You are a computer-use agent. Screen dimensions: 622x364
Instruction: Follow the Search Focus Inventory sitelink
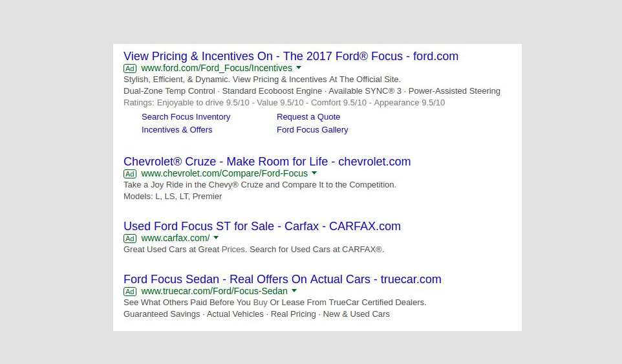(186, 117)
